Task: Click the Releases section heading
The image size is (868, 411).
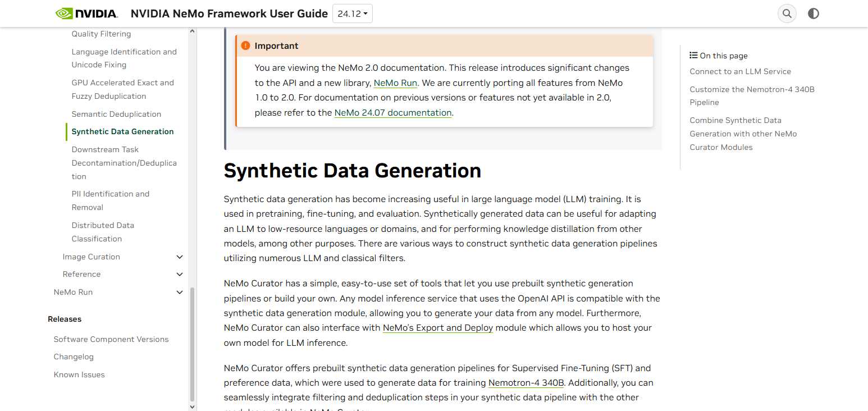Action: [x=65, y=319]
